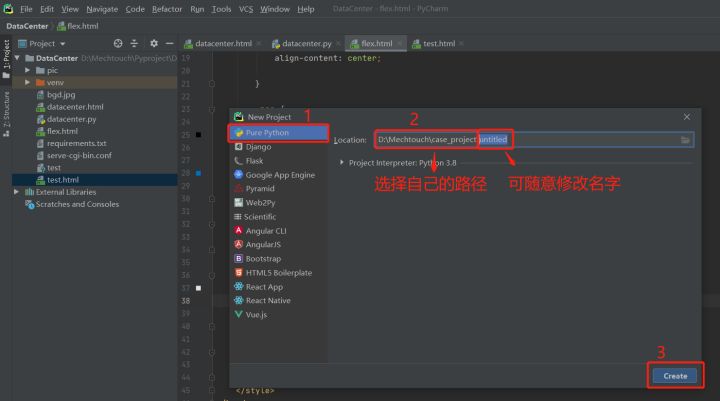Viewport: 720px width, 401px height.
Task: Open the Edit menu
Action: click(x=46, y=9)
